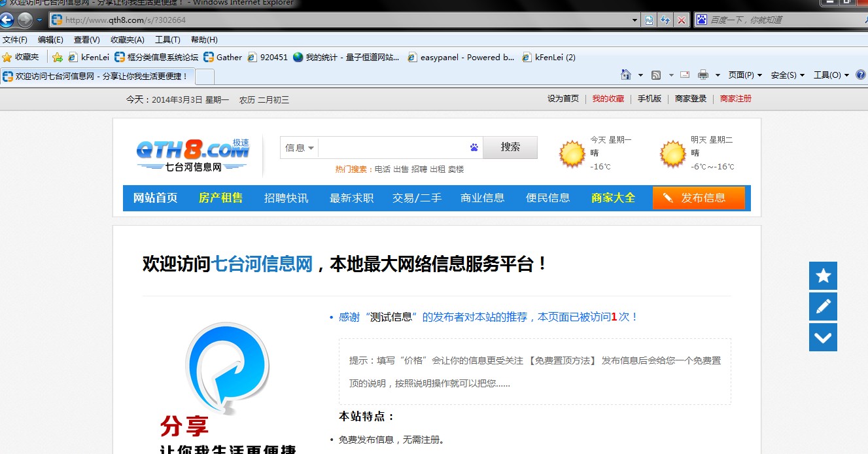Expand the 页面(P) command bar menu

745,75
